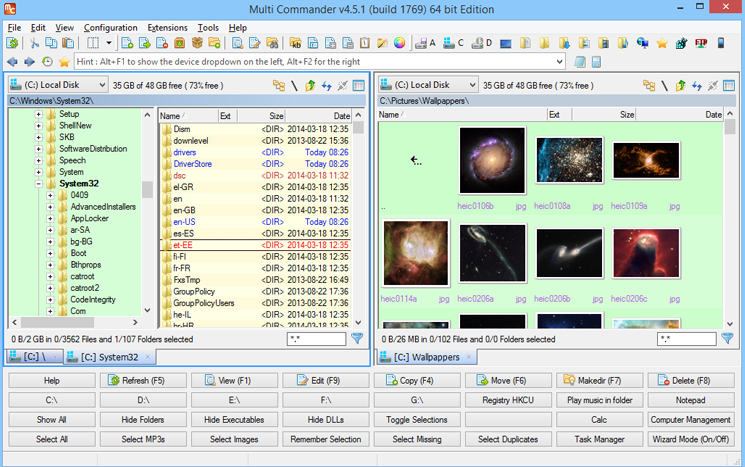This screenshot has height=467, width=745.
Task: Click the Makedir (F7) button
Action: pos(599,381)
